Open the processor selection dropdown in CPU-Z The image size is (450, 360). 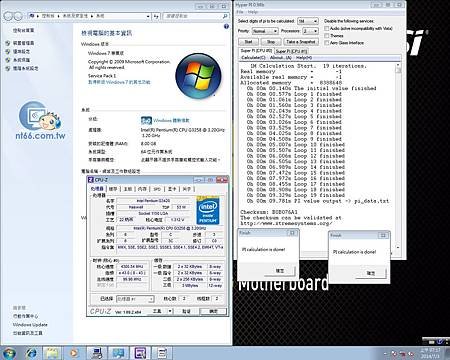[x=135, y=299]
